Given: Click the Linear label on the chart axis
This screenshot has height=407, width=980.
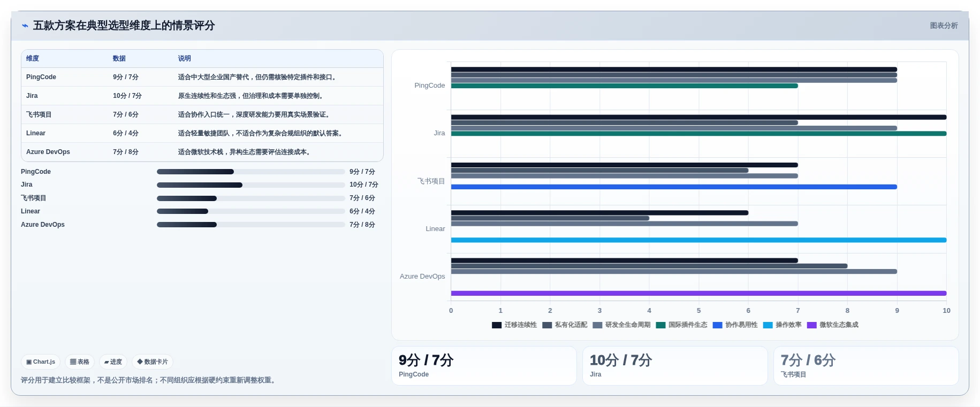Looking at the screenshot, I should (x=435, y=229).
